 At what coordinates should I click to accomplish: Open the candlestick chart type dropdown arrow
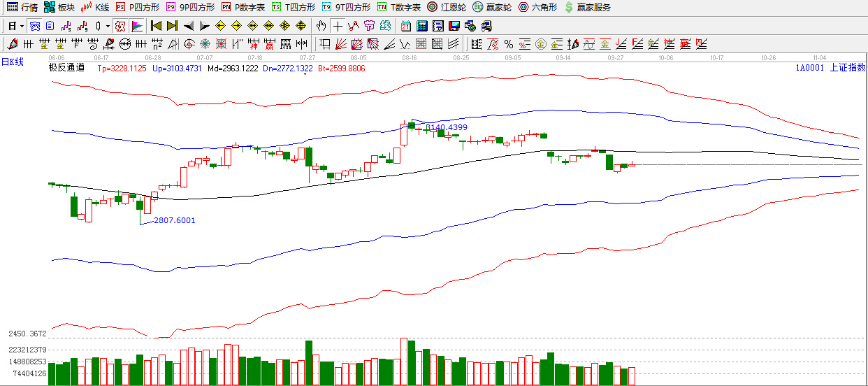pyautogui.click(x=108, y=26)
